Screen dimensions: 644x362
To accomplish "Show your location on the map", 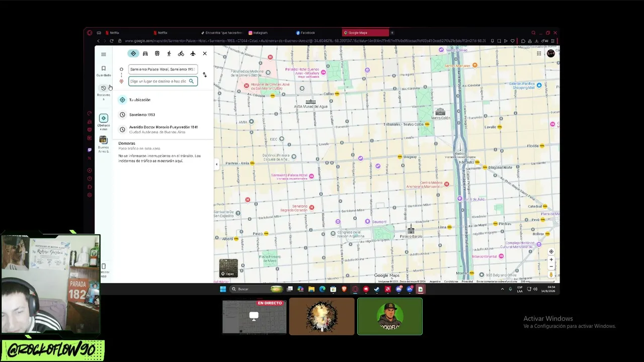I will coord(551,252).
